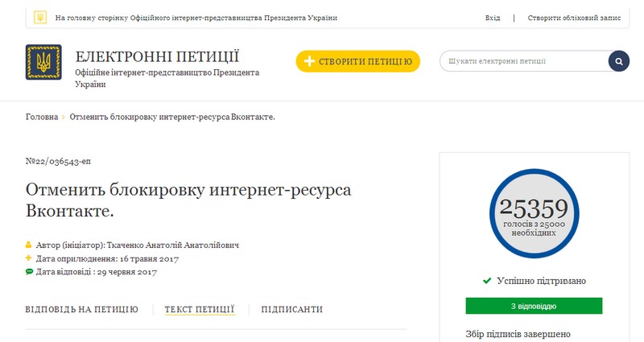Click Створити обліковий запис link

click(x=574, y=18)
